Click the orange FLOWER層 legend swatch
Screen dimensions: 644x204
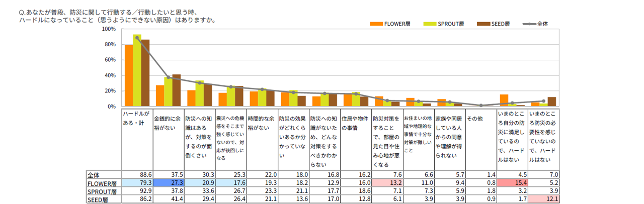coord(376,24)
